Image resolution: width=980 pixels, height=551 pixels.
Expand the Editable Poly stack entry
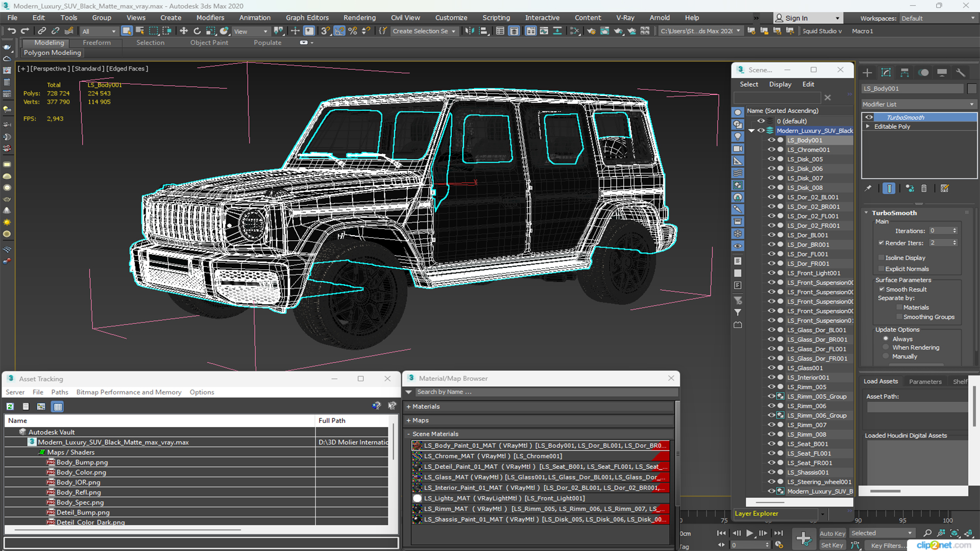coord(868,127)
